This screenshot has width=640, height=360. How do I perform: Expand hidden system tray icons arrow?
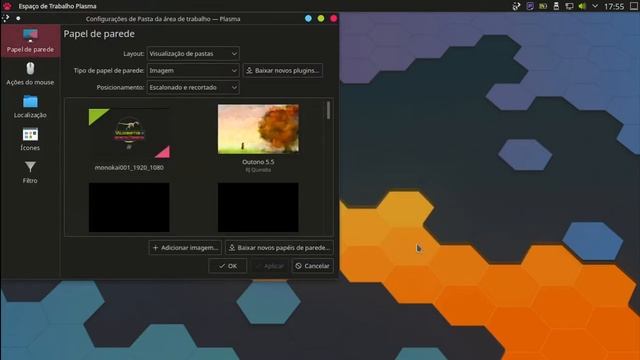595,6
